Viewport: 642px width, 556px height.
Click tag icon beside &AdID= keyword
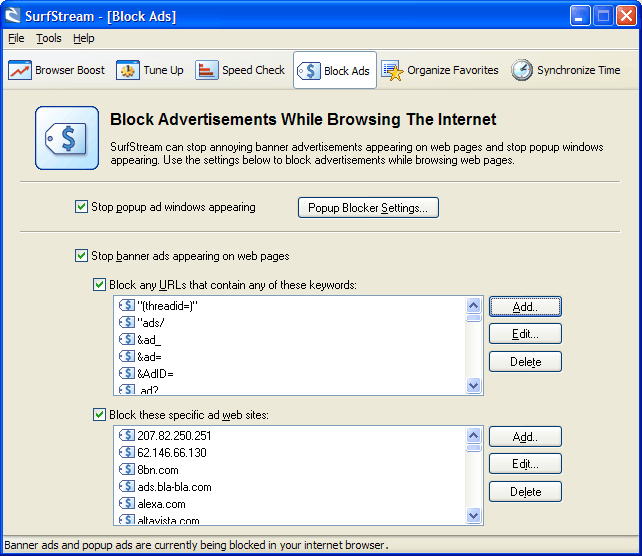coord(127,373)
